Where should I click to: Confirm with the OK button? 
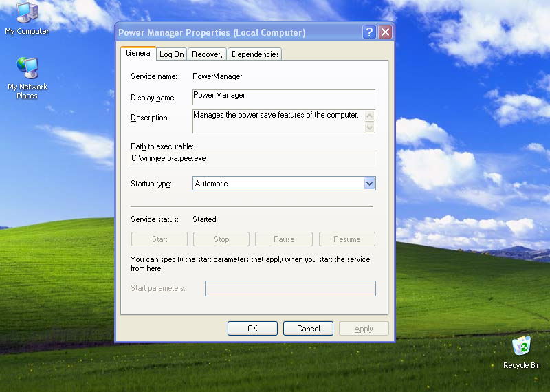point(252,329)
